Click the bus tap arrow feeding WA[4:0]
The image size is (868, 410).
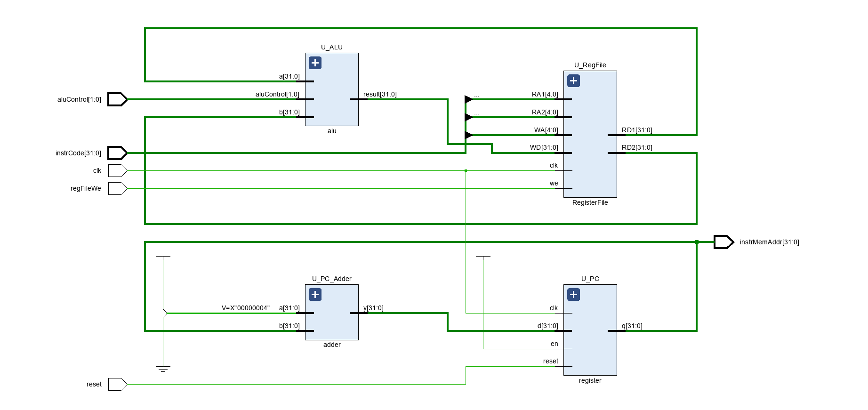click(468, 135)
